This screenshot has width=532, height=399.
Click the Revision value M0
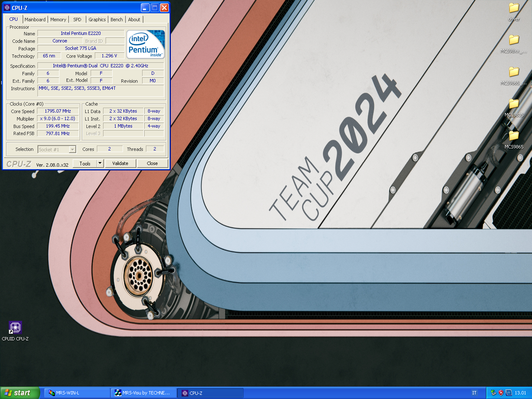pyautogui.click(x=153, y=81)
